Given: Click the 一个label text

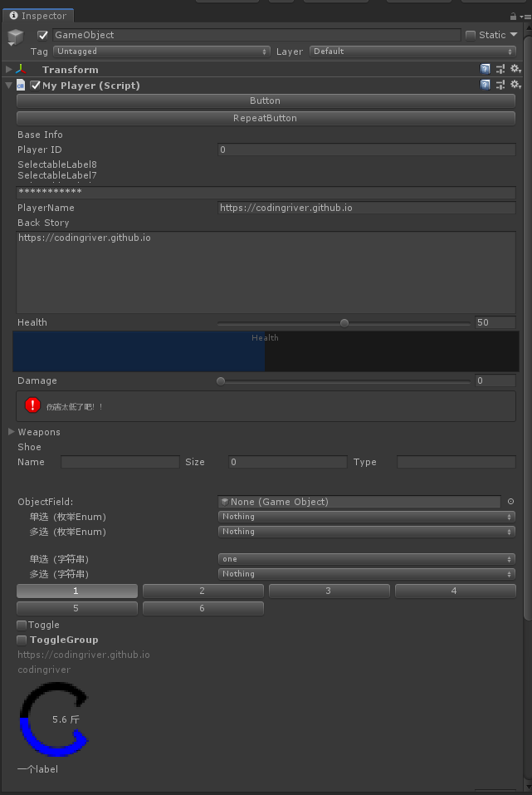Looking at the screenshot, I should tap(37, 769).
